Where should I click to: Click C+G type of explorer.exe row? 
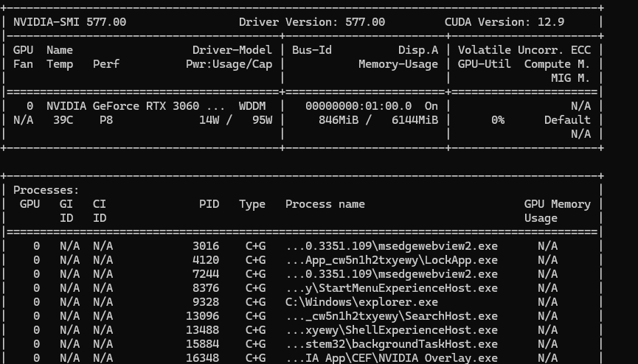tap(255, 302)
